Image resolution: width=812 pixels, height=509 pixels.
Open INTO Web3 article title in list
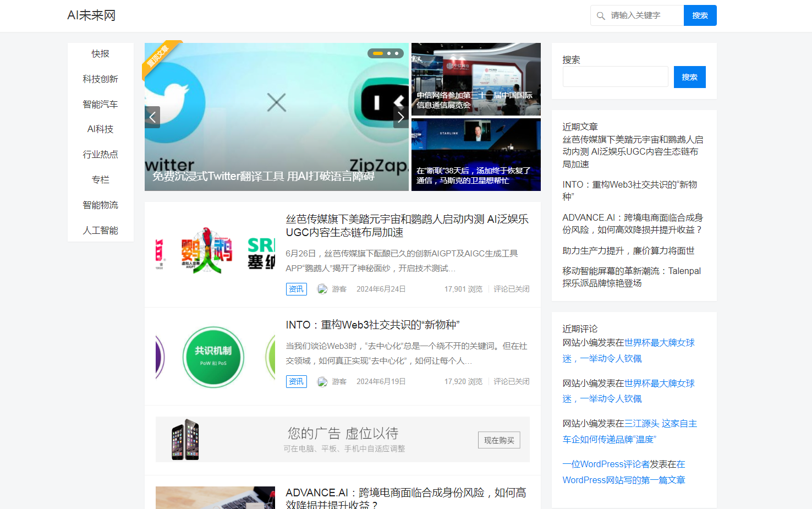click(372, 325)
